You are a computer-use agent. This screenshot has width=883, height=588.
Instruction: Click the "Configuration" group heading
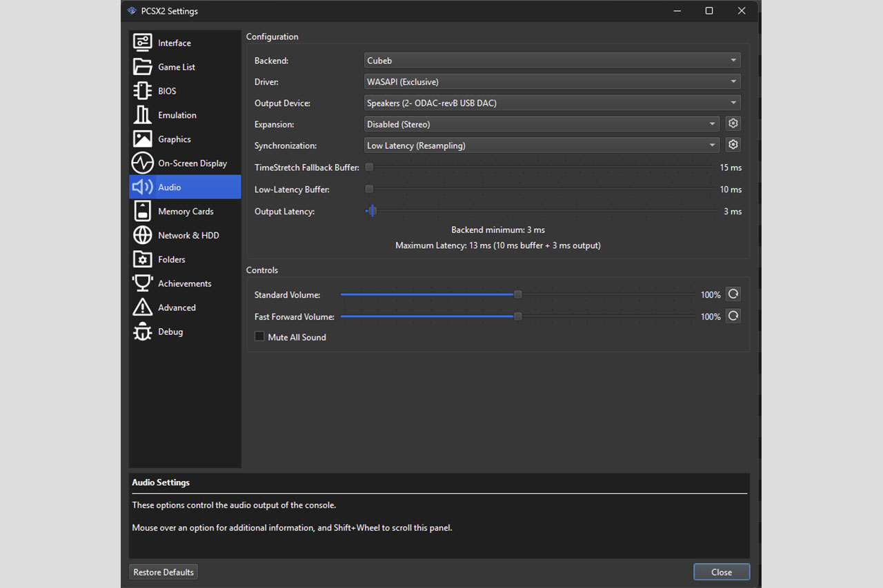pos(272,37)
